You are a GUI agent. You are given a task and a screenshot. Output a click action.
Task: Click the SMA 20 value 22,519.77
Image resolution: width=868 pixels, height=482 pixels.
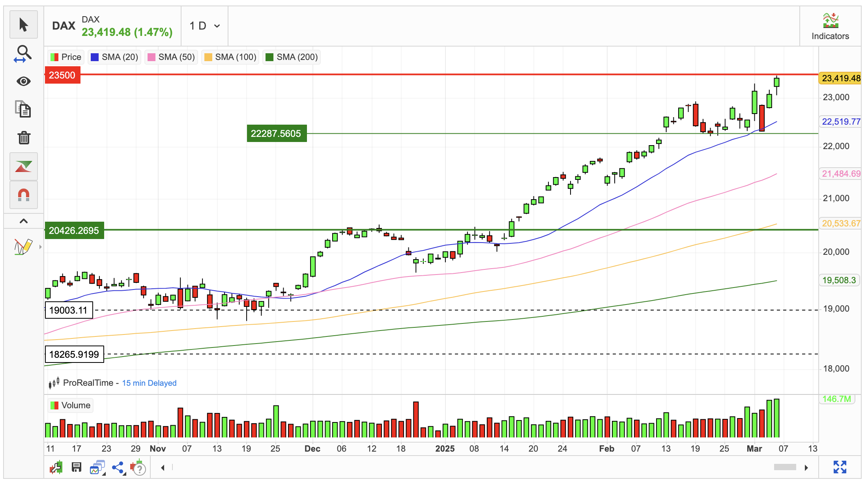[840, 122]
